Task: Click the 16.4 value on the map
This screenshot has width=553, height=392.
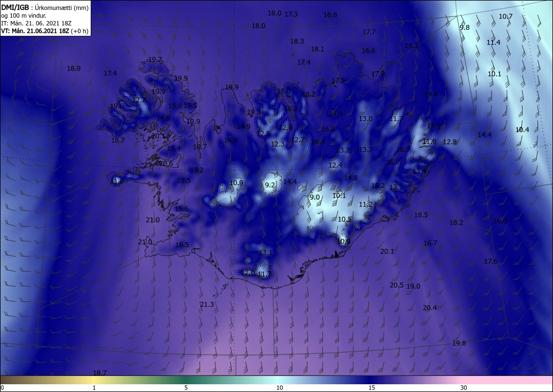Action: tap(318, 142)
